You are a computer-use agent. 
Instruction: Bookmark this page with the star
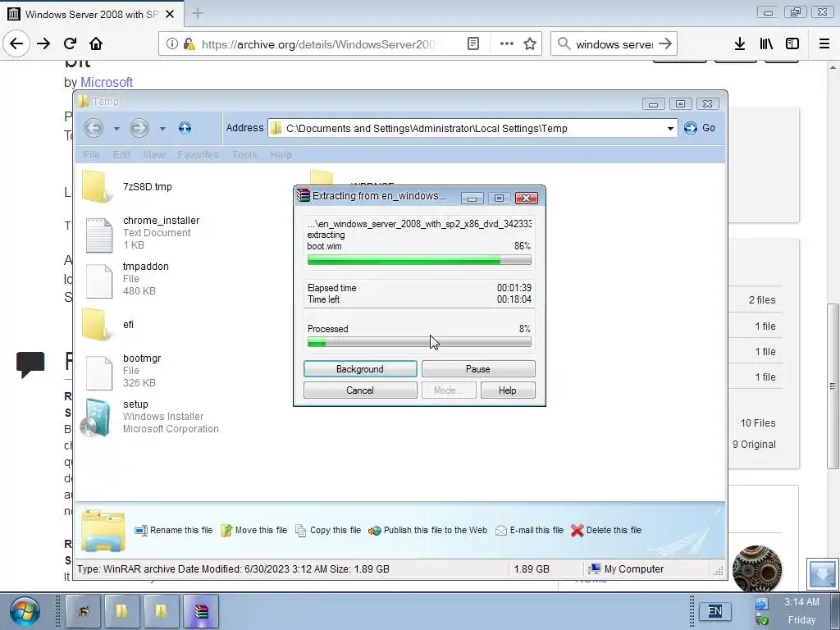[x=530, y=44]
